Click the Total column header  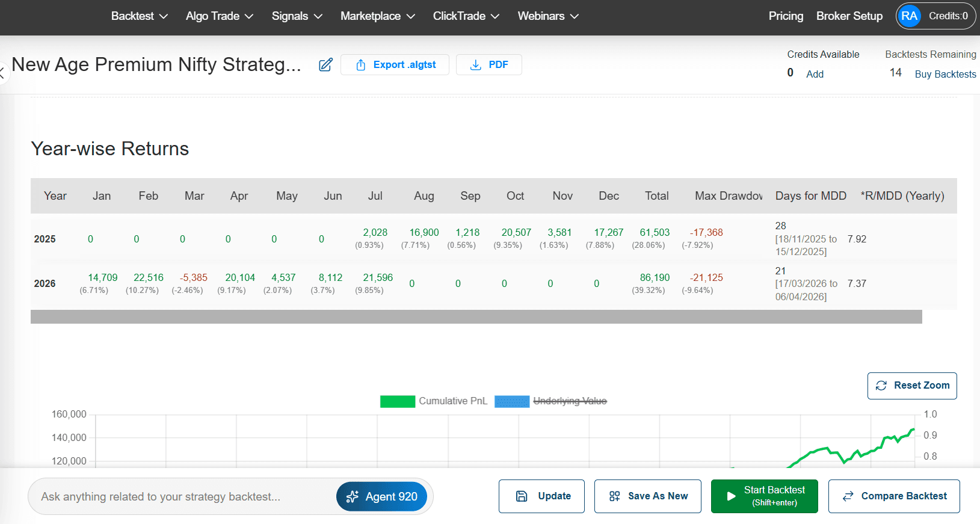coord(656,196)
